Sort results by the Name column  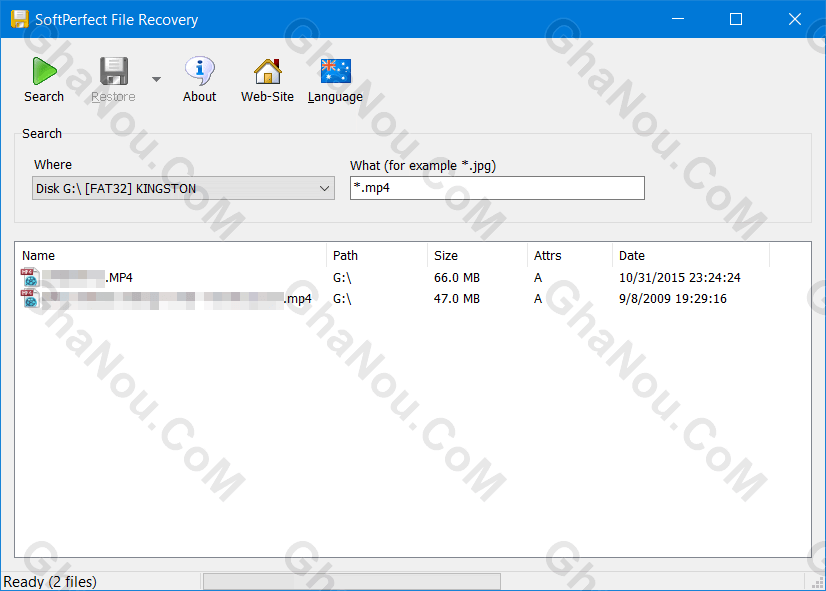point(171,255)
